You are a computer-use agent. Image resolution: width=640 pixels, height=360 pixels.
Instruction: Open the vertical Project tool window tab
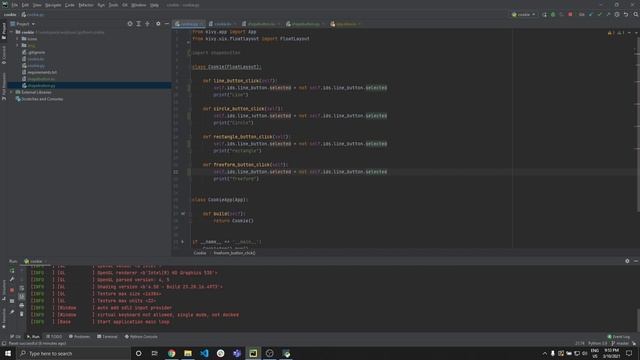[x=4, y=31]
